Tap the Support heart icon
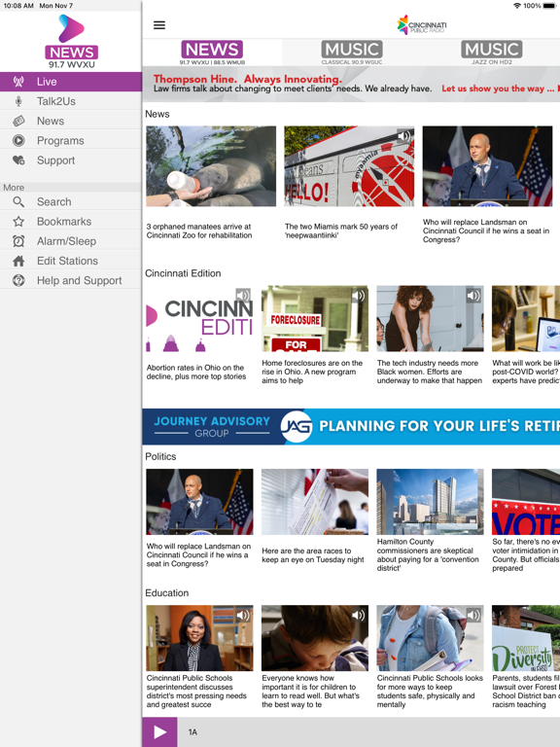The width and height of the screenshot is (560, 747). (x=18, y=160)
